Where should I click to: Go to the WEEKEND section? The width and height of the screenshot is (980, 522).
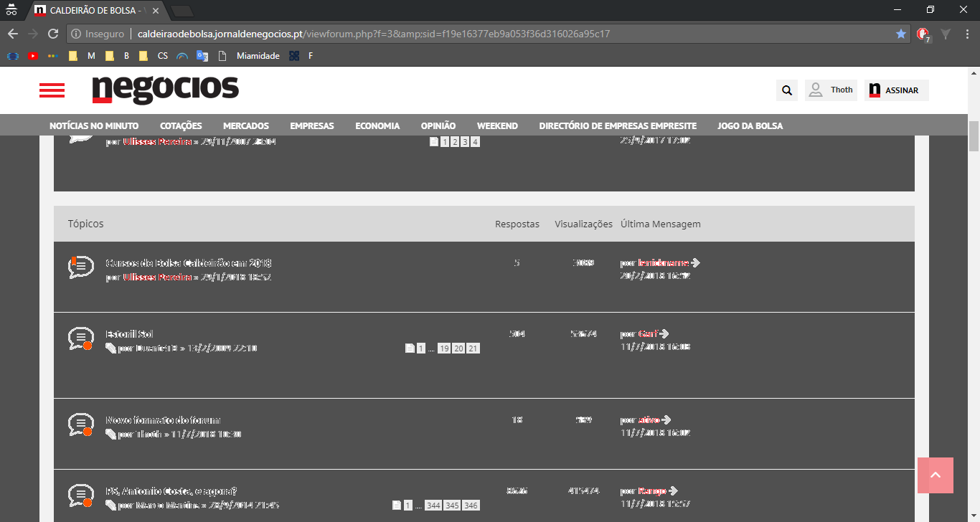[497, 125]
